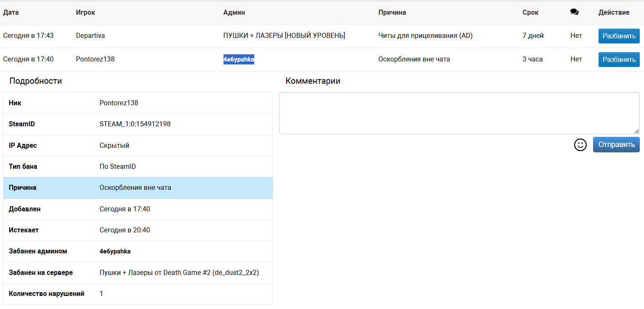Unban Pontorez138 with the Разбанить button

pyautogui.click(x=619, y=59)
